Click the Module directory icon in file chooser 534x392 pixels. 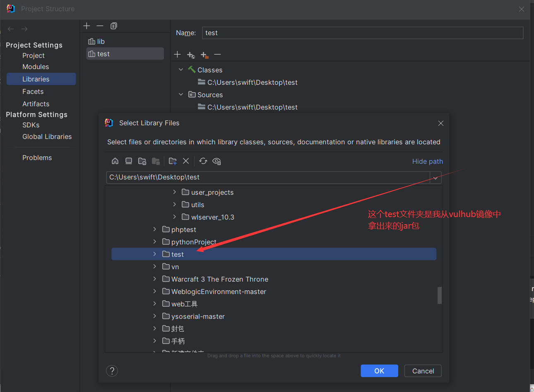tap(156, 161)
